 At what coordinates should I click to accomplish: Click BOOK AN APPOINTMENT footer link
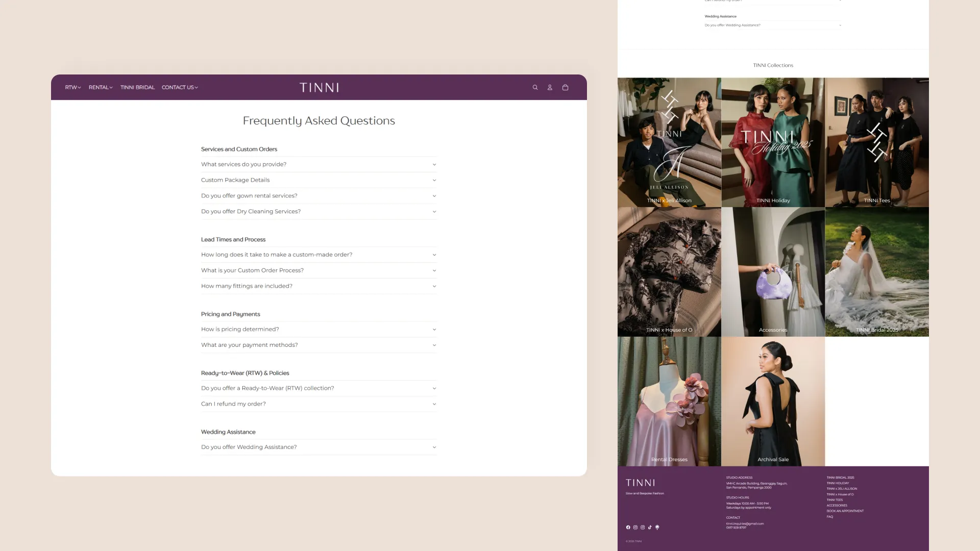[845, 511]
